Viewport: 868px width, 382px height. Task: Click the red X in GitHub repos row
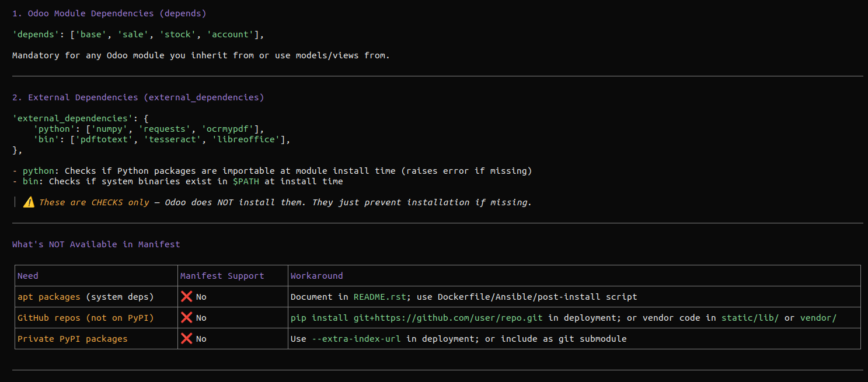point(187,318)
